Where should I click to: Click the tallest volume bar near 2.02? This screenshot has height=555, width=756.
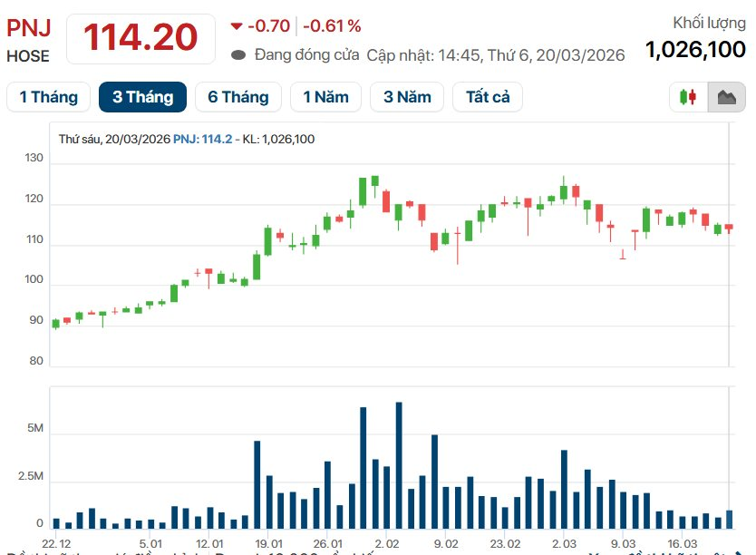coord(399,464)
